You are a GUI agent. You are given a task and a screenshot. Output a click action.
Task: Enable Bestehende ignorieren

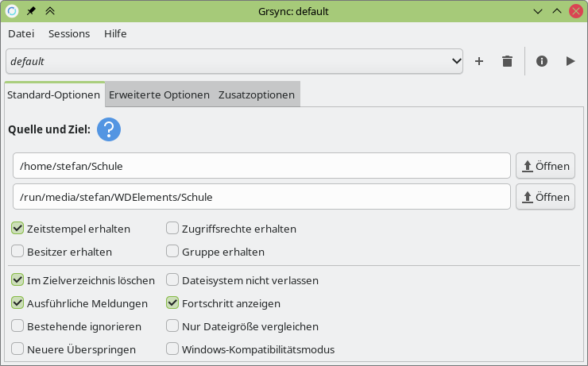click(x=17, y=326)
